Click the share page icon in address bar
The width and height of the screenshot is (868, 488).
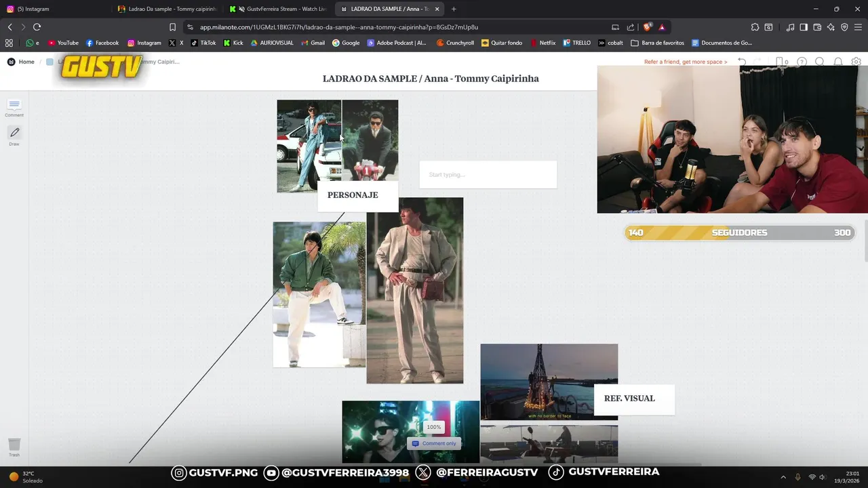631,27
